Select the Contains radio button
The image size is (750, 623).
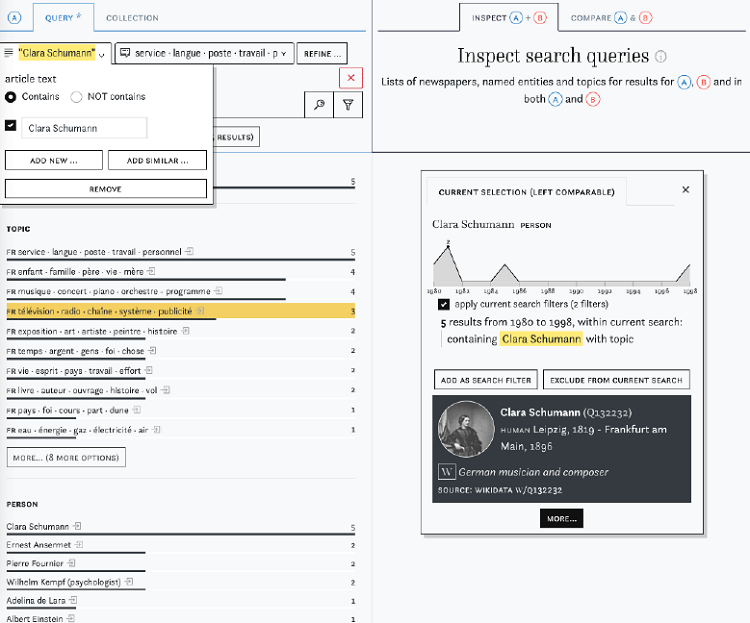click(x=11, y=97)
